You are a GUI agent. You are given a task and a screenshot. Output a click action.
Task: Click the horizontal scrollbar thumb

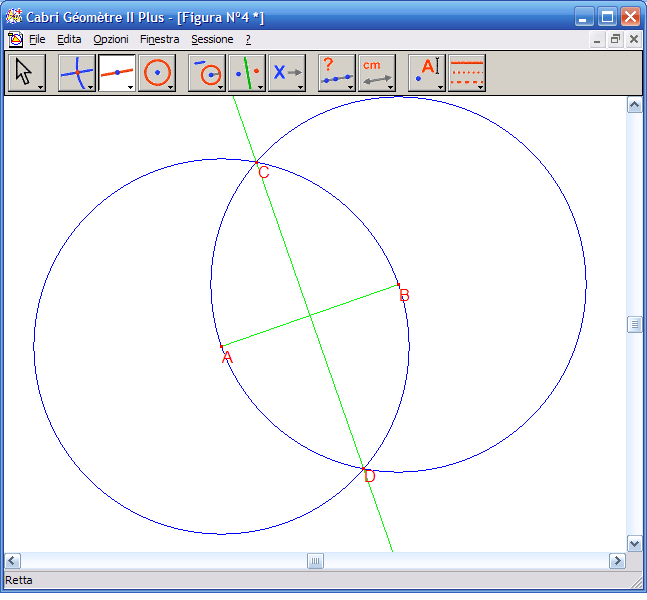[x=315, y=561]
